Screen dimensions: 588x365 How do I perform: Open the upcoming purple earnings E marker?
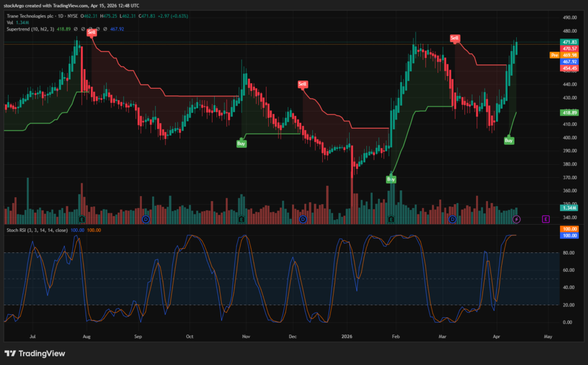click(x=546, y=219)
